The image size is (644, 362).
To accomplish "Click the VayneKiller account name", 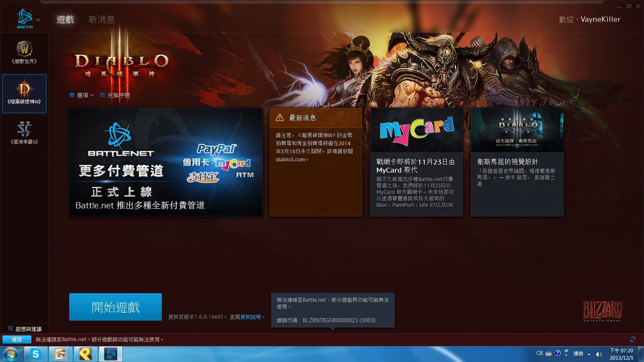I will click(601, 19).
